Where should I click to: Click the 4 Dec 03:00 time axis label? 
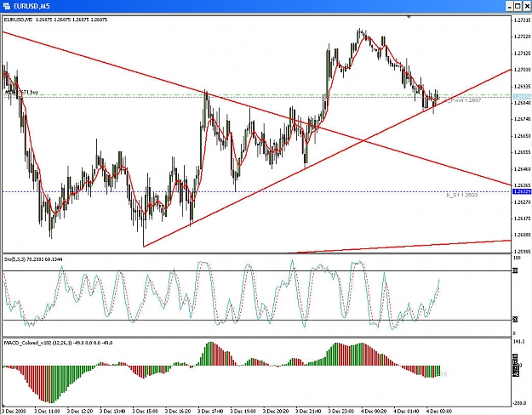[x=438, y=412]
